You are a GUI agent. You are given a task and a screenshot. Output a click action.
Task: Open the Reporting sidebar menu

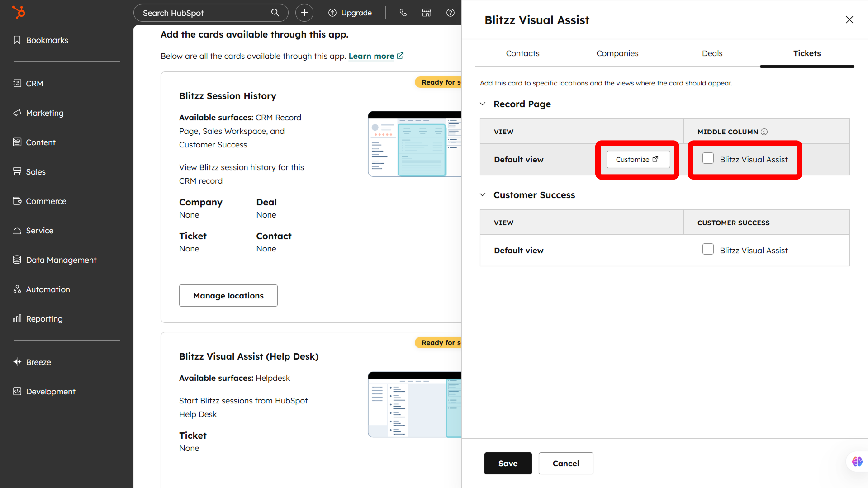[38, 319]
